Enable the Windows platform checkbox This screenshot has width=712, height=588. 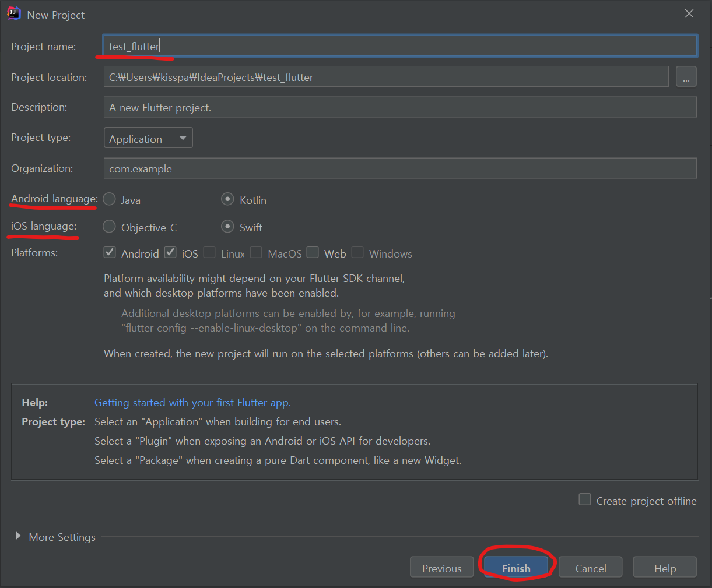[x=357, y=252]
